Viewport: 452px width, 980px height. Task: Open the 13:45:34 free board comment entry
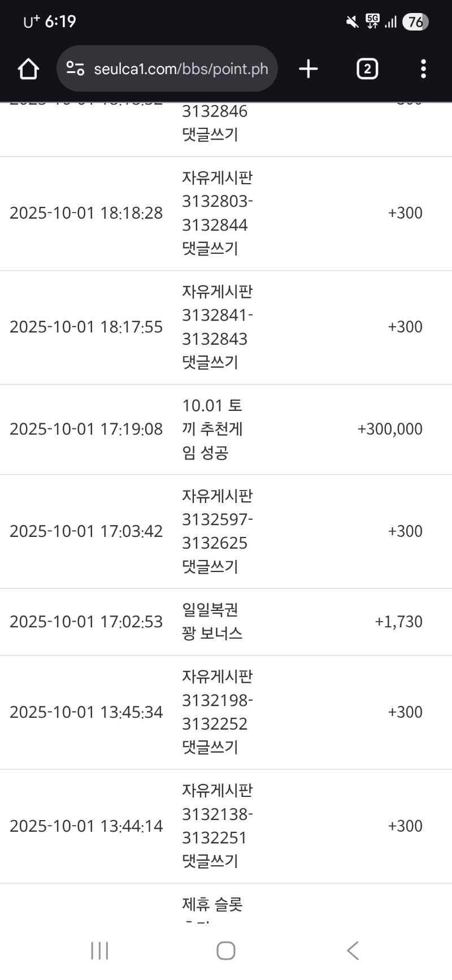pyautogui.click(x=217, y=712)
